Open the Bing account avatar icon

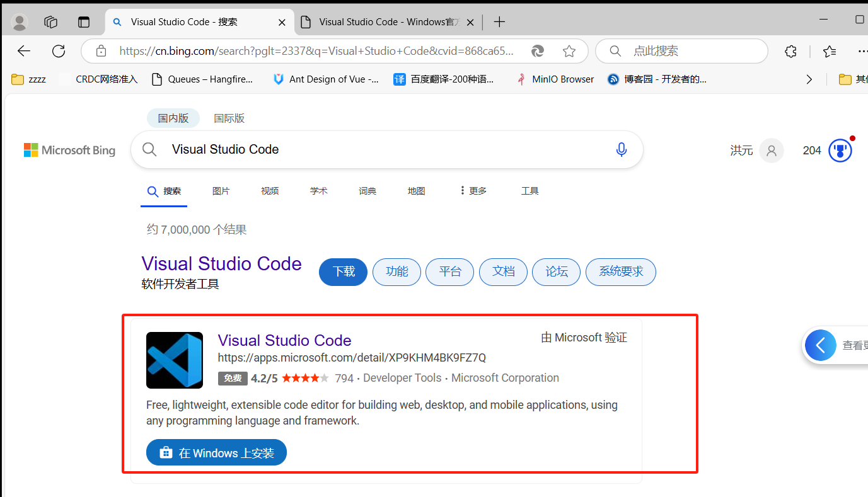click(x=772, y=151)
